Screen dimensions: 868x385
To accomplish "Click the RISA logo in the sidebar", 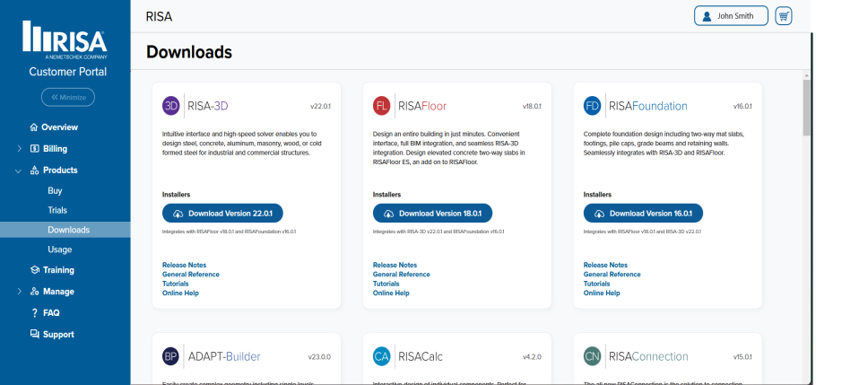I will click(65, 39).
